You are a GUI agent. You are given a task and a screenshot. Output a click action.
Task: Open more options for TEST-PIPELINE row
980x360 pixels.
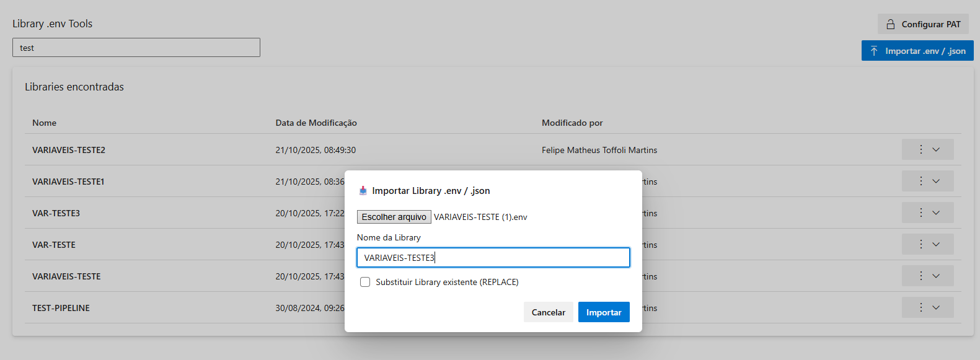pos(920,307)
